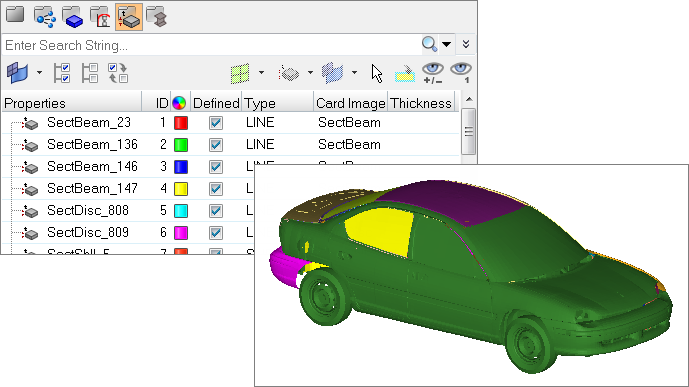Click the green color swatch for SectBeam_136

[181, 145]
